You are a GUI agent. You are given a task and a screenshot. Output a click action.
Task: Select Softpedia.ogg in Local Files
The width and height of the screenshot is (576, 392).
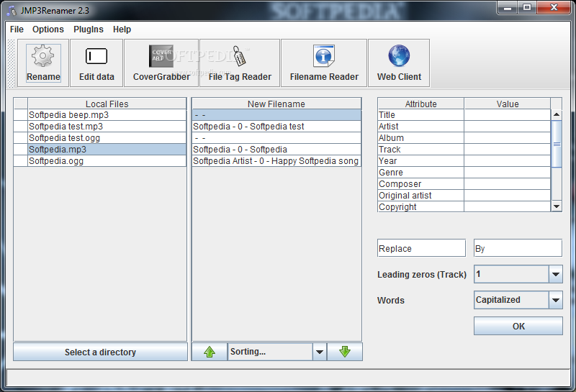[x=107, y=161]
